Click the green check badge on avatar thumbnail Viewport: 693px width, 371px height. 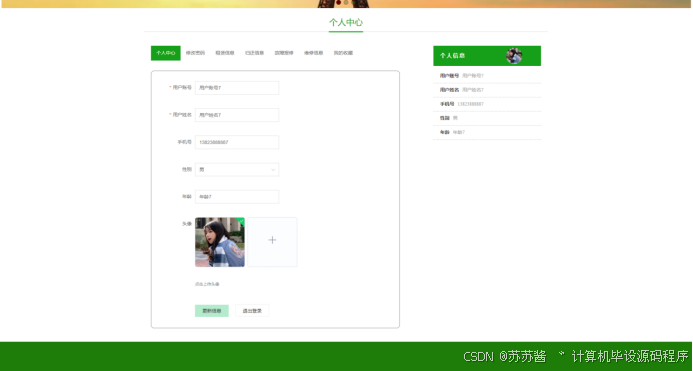click(241, 220)
